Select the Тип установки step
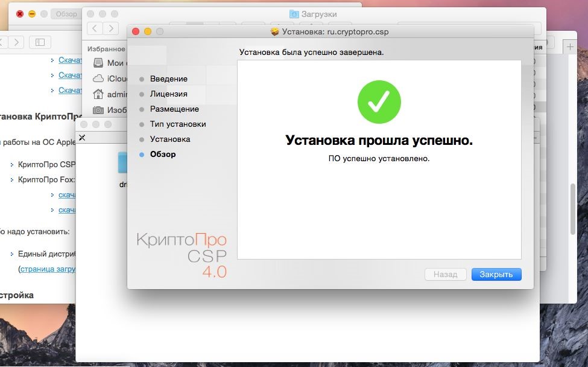The height and width of the screenshot is (367, 588). pos(178,124)
